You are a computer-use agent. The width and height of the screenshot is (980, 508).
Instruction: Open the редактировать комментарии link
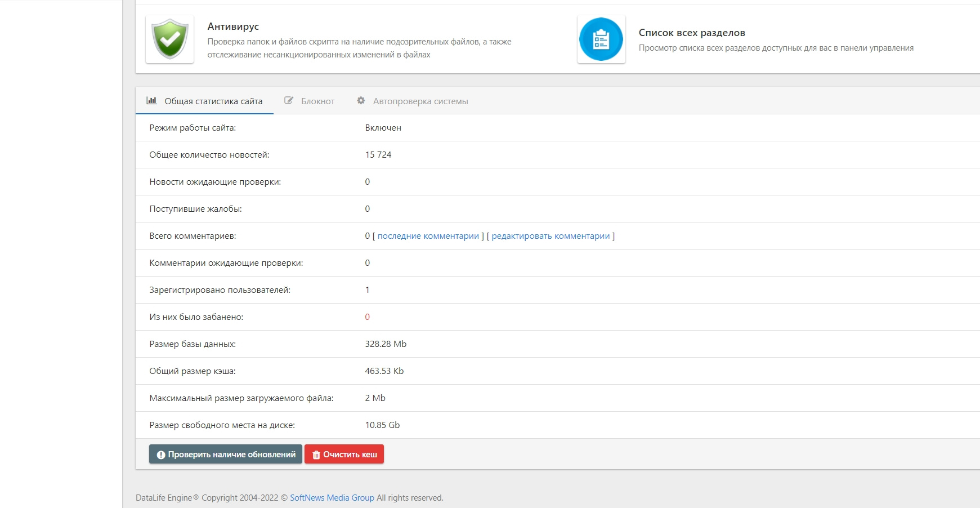coord(551,236)
